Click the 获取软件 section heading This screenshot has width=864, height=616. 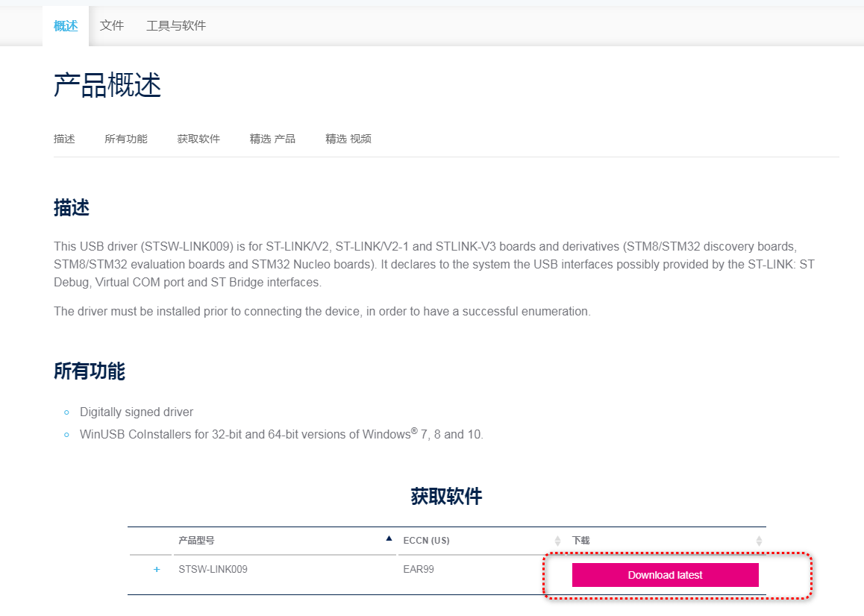[x=446, y=497]
